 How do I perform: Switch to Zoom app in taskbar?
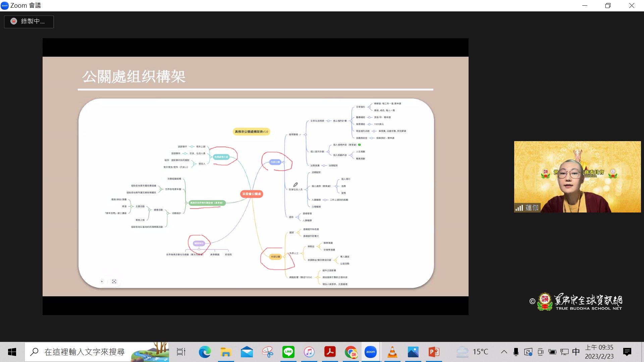pyautogui.click(x=371, y=352)
